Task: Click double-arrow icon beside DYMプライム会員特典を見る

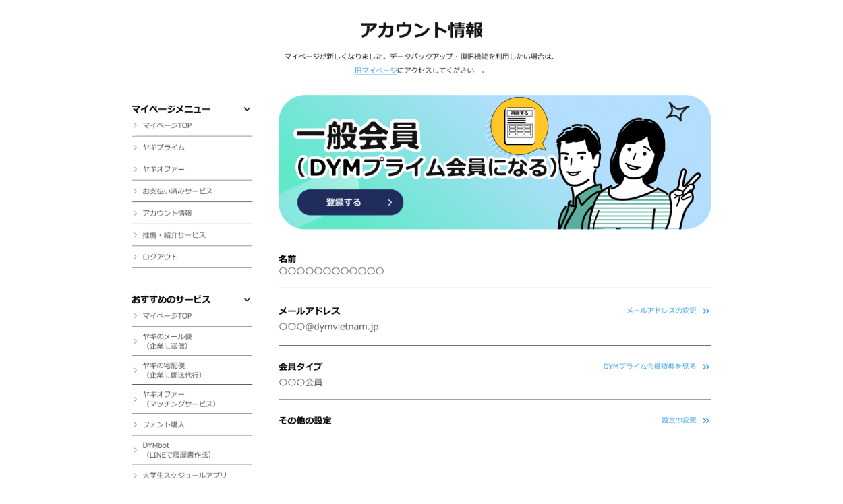Action: click(x=706, y=367)
